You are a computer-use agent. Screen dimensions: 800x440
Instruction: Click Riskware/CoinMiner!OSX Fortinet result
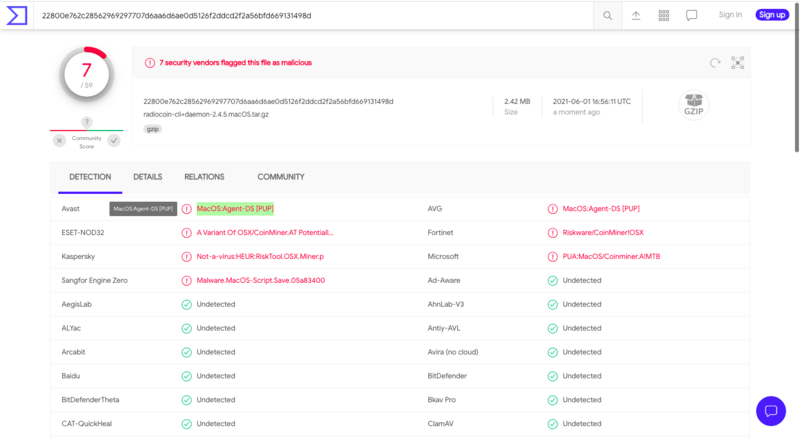[603, 233]
